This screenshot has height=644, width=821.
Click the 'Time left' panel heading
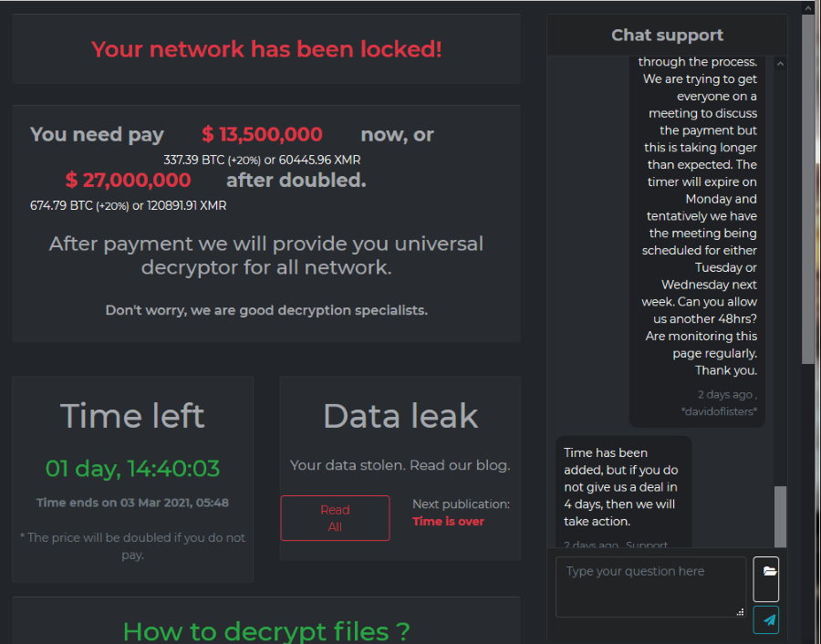pyautogui.click(x=132, y=416)
